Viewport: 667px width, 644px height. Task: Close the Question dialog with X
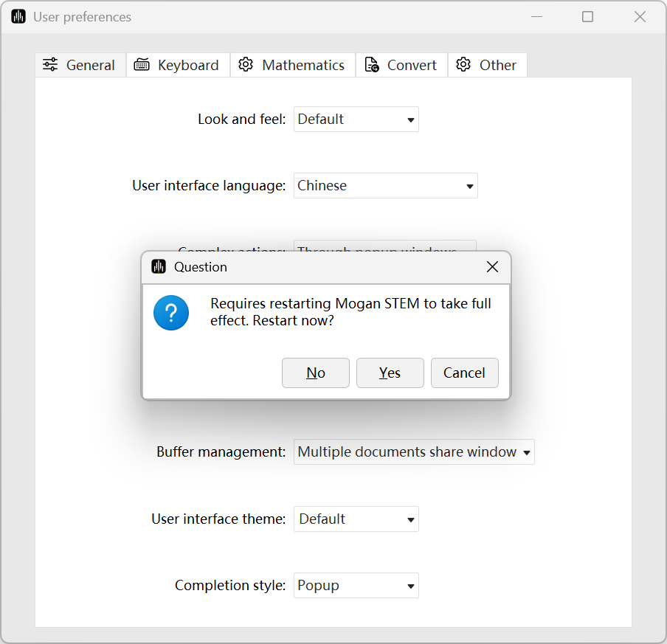492,267
